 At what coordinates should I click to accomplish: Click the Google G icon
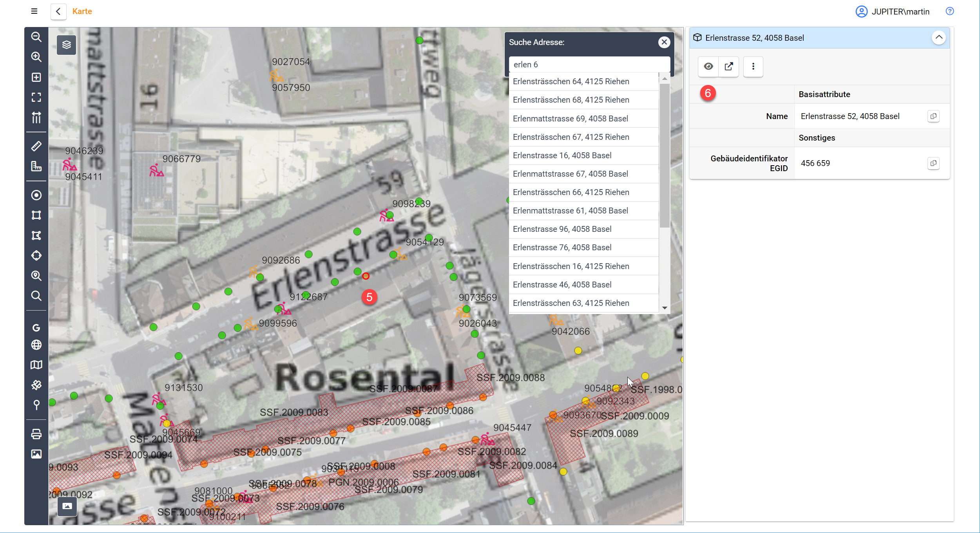[36, 328]
